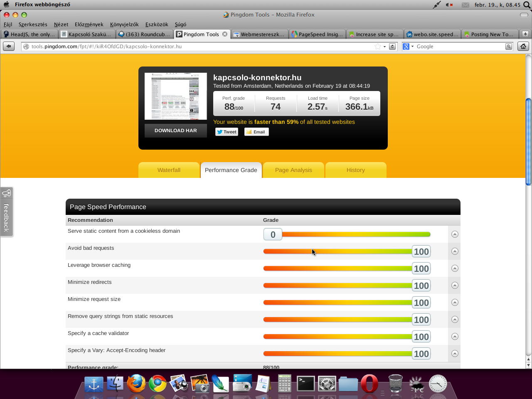Go back with the browser back arrow

coord(8,46)
